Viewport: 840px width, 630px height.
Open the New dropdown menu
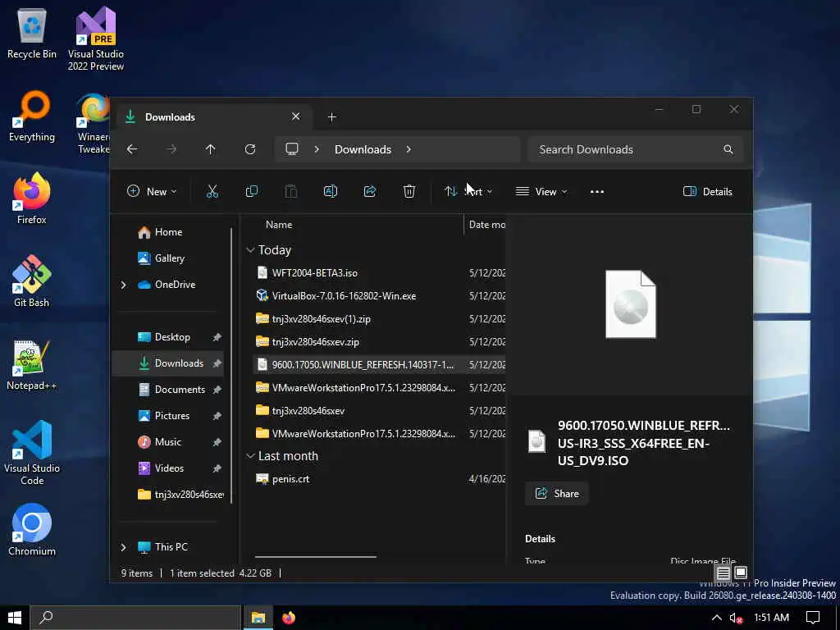(152, 192)
